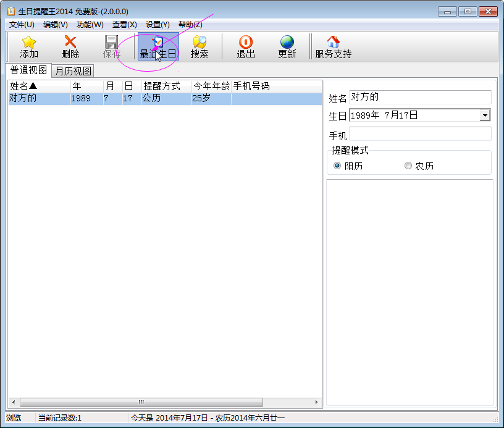Click the 今年年龄 column header

click(211, 86)
